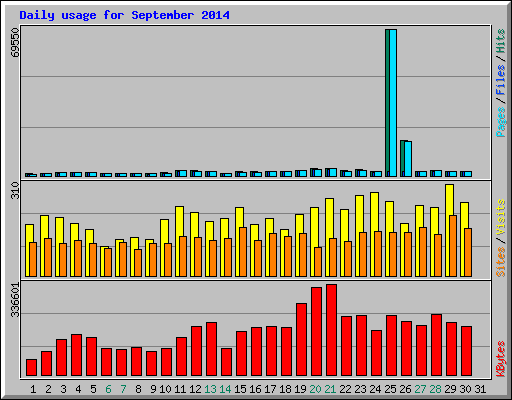The image size is (512, 400).
Task: Click the Hits legend label
Action: pyautogui.click(x=501, y=41)
